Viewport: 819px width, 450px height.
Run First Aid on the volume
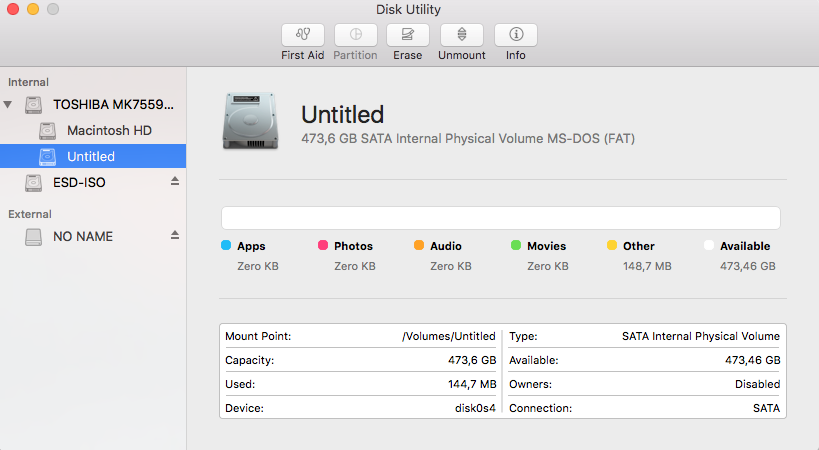coord(302,36)
